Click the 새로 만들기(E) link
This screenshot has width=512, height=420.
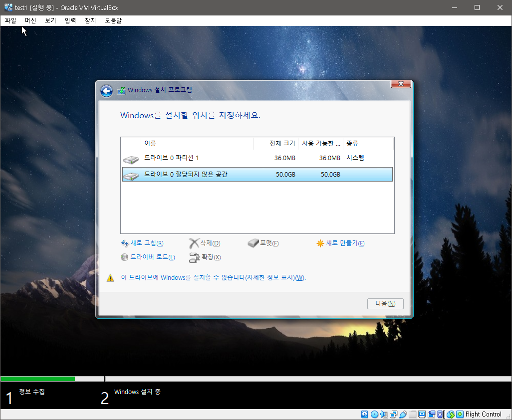click(x=345, y=243)
